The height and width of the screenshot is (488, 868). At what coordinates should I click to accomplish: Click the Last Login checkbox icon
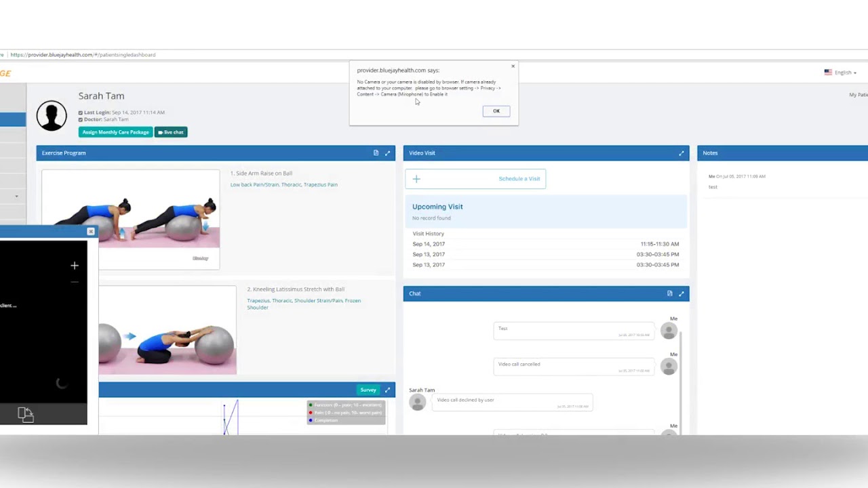click(x=81, y=113)
